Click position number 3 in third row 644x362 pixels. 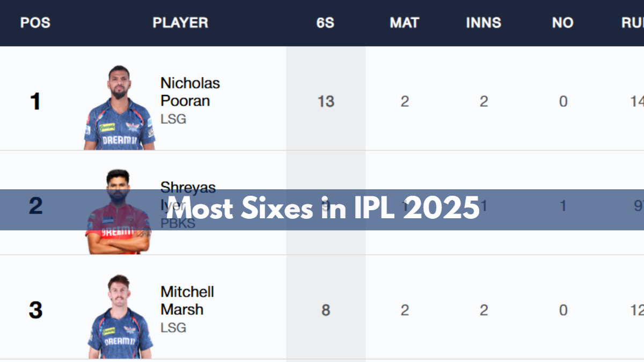[35, 310]
